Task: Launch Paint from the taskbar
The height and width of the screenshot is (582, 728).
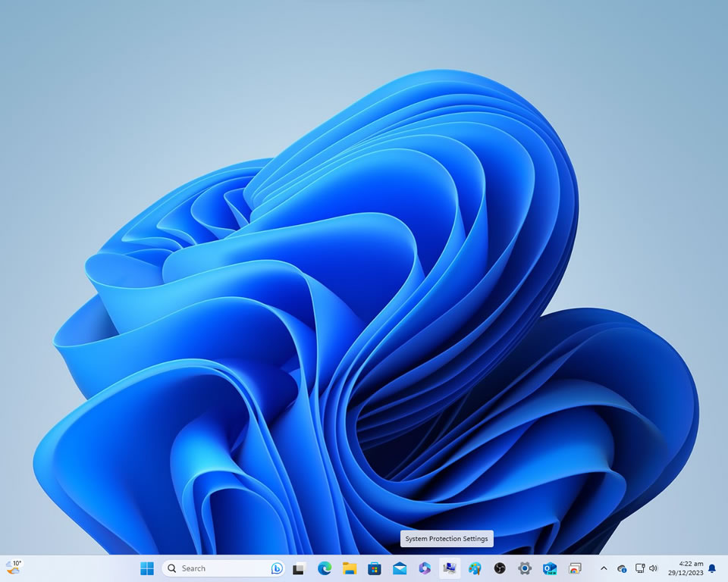Action: (x=475, y=568)
